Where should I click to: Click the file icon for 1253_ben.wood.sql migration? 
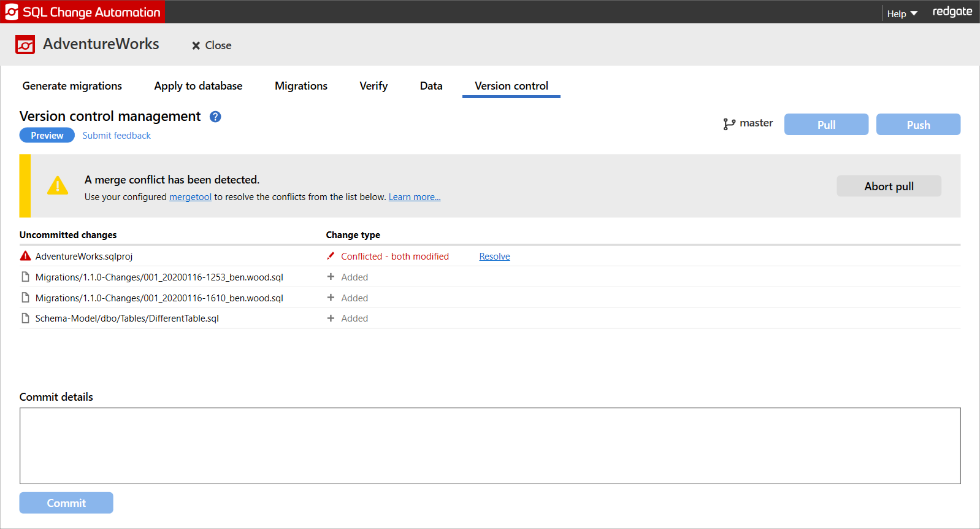pyautogui.click(x=25, y=277)
